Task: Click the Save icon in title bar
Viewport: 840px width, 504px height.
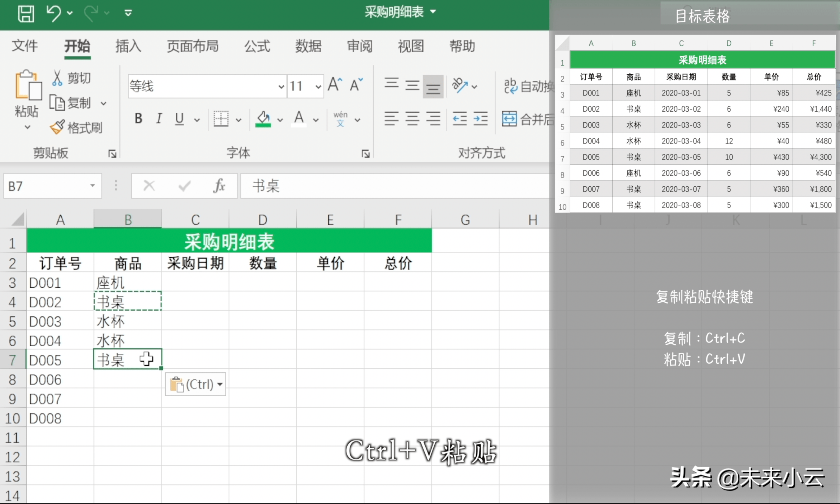Action: pyautogui.click(x=26, y=14)
